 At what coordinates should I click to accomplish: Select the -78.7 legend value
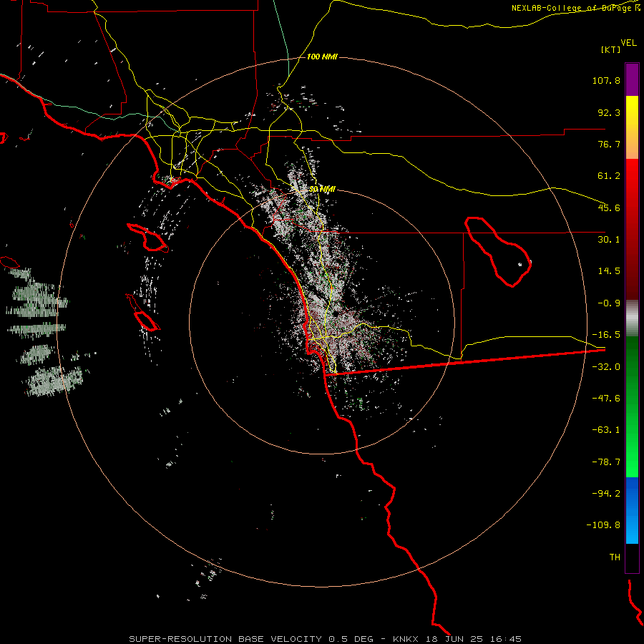[606, 462]
